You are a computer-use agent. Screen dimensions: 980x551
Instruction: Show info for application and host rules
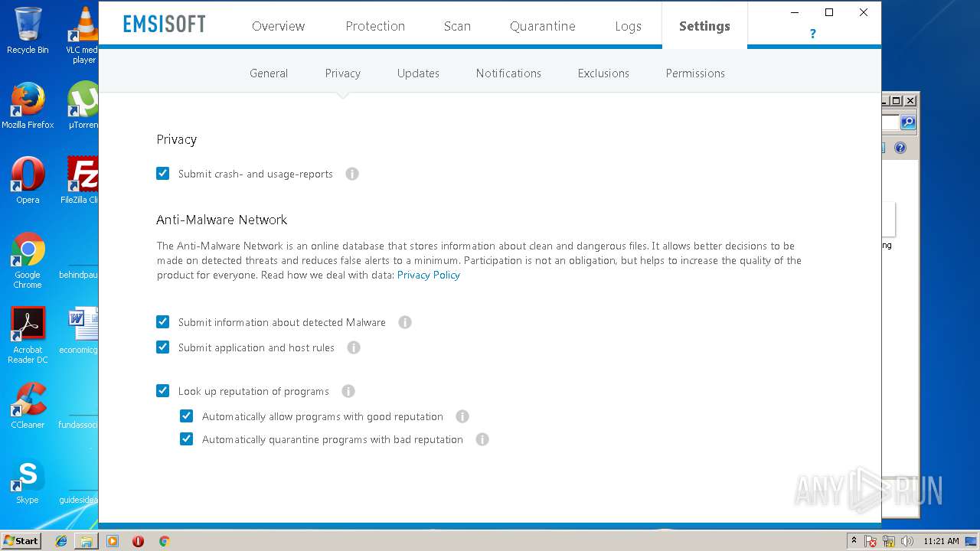coord(354,347)
